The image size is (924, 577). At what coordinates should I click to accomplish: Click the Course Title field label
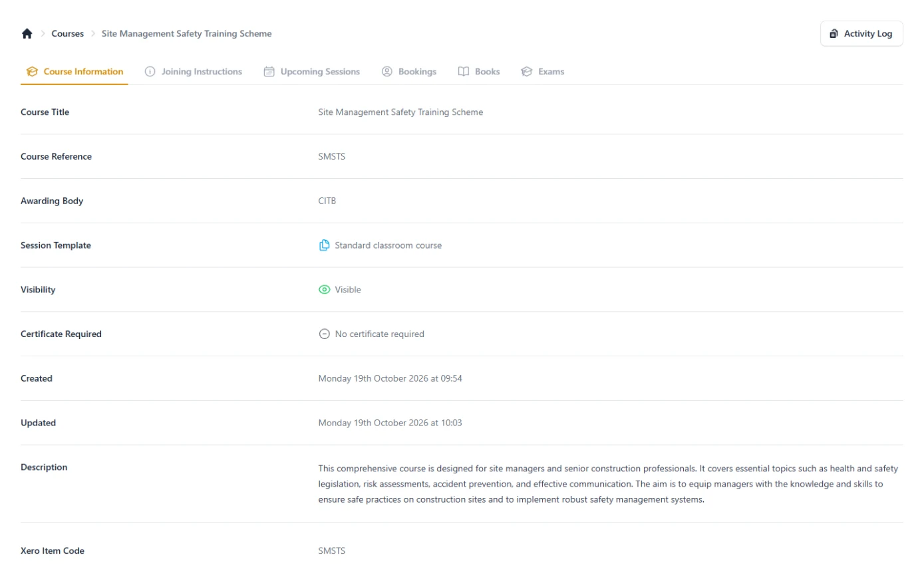(x=45, y=112)
